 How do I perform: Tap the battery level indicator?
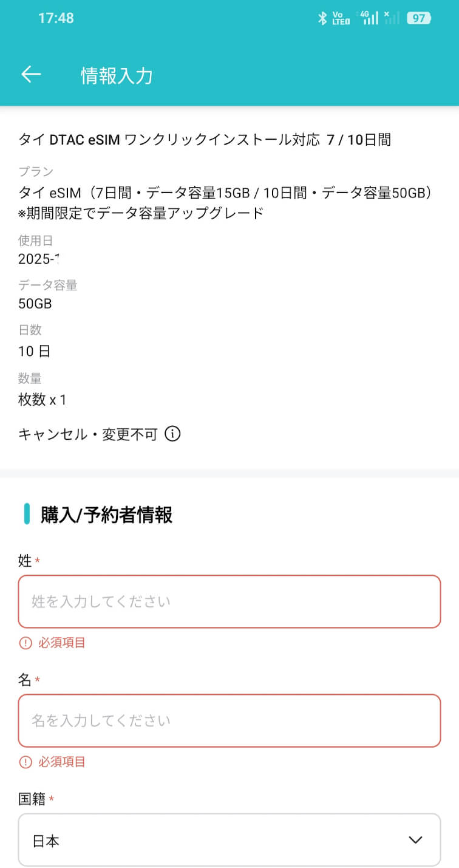(418, 18)
